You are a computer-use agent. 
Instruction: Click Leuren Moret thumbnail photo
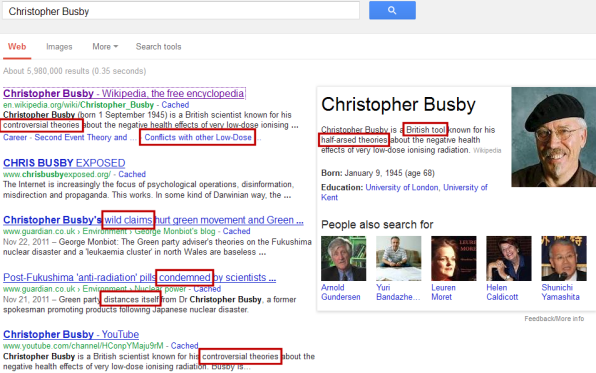(454, 259)
